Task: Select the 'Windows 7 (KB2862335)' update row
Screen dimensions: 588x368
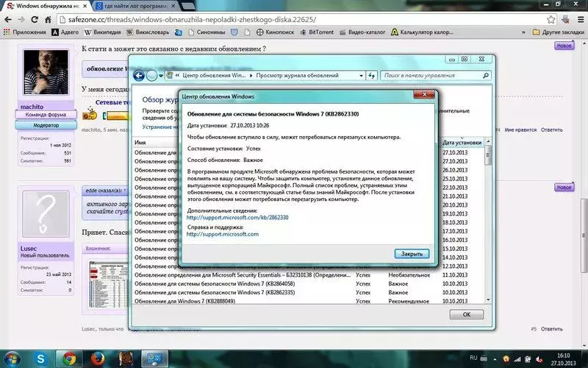Action: tap(308, 292)
